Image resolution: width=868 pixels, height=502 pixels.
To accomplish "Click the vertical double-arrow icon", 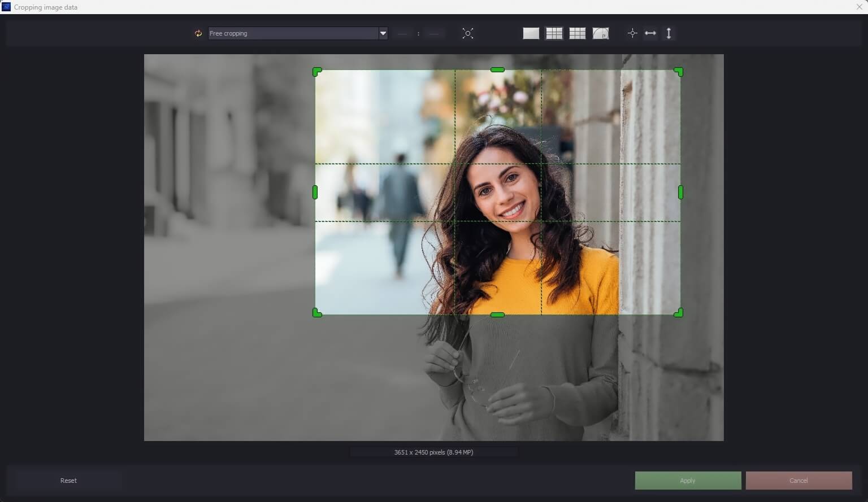I will click(669, 33).
